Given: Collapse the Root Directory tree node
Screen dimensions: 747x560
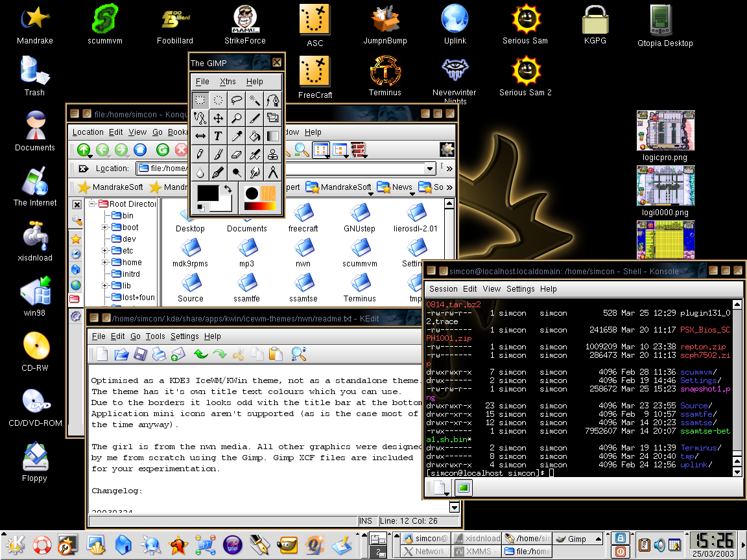Looking at the screenshot, I should [x=92, y=204].
